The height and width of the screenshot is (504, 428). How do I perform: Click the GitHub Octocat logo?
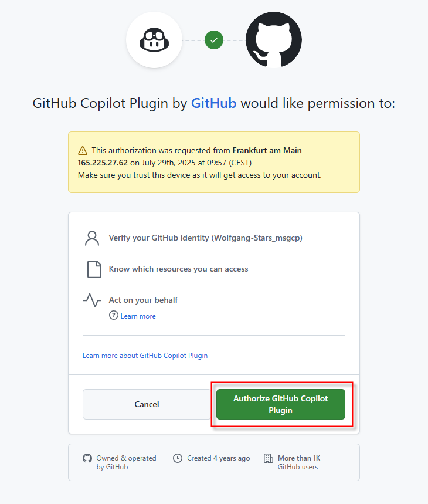[x=274, y=40]
